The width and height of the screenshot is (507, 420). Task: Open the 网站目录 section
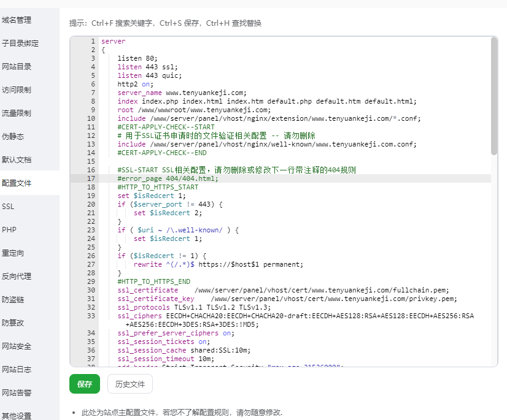(17, 67)
